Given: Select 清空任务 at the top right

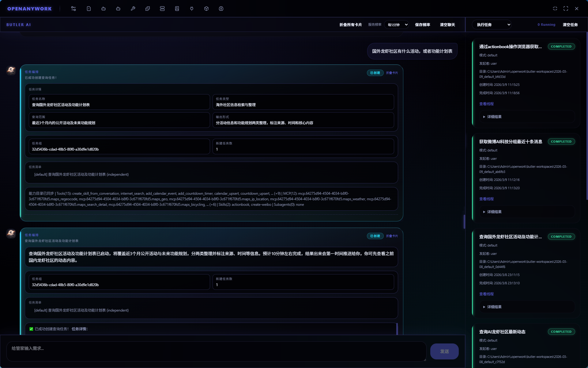Looking at the screenshot, I should click(x=571, y=25).
